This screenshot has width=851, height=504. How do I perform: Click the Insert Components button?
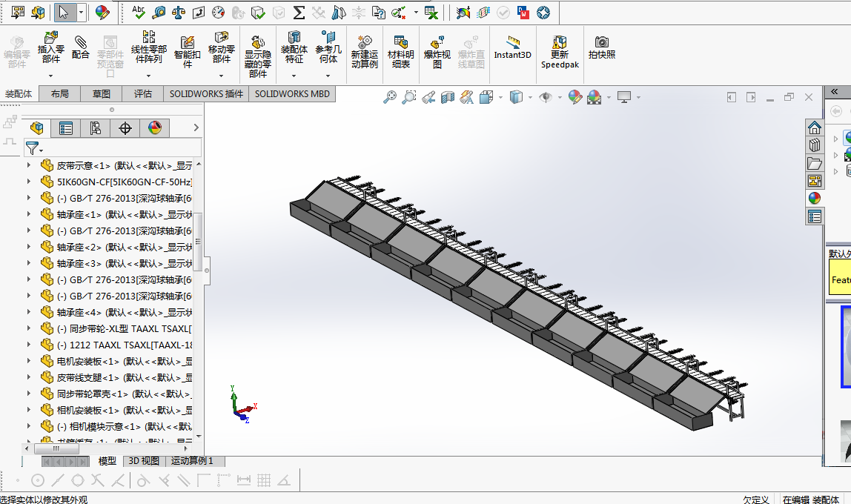tap(50, 47)
